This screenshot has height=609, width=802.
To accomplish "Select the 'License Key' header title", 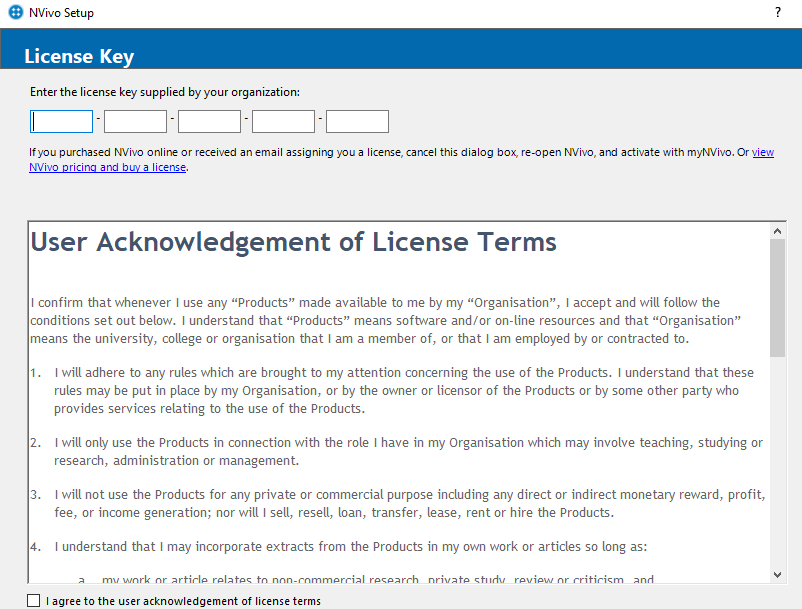I will [79, 56].
